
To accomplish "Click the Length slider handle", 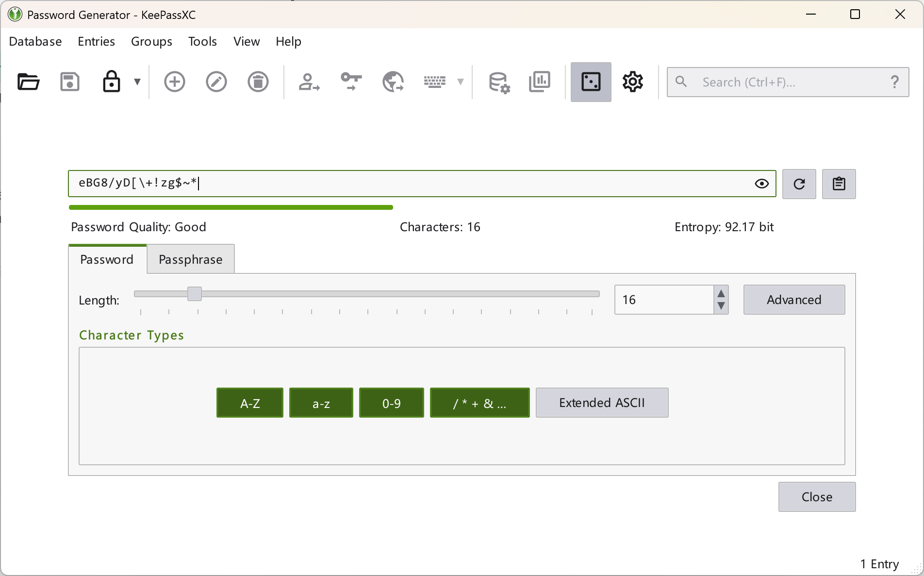I will pos(195,294).
